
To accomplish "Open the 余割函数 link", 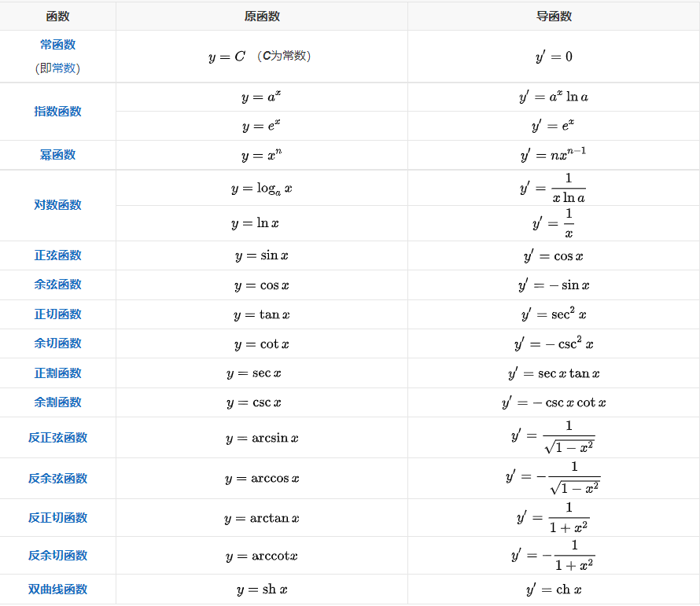I will tap(57, 402).
